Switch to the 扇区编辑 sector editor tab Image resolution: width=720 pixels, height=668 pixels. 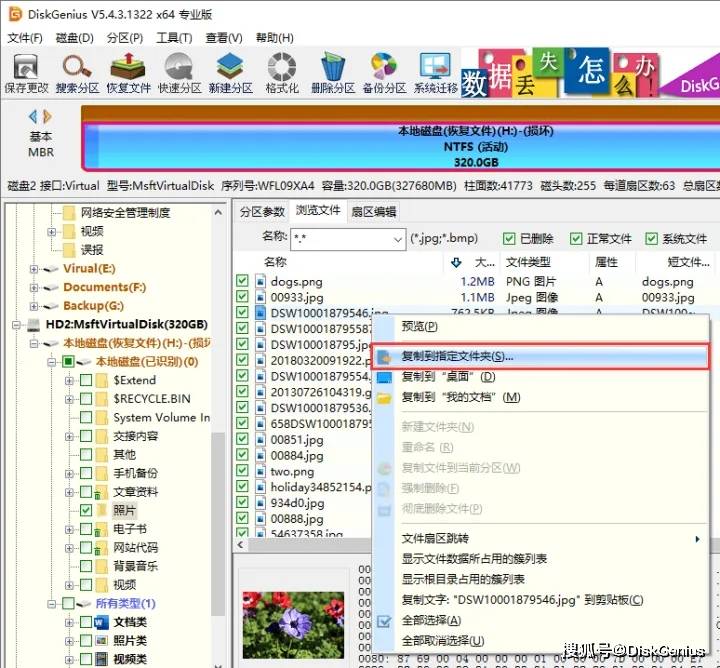pos(373,211)
